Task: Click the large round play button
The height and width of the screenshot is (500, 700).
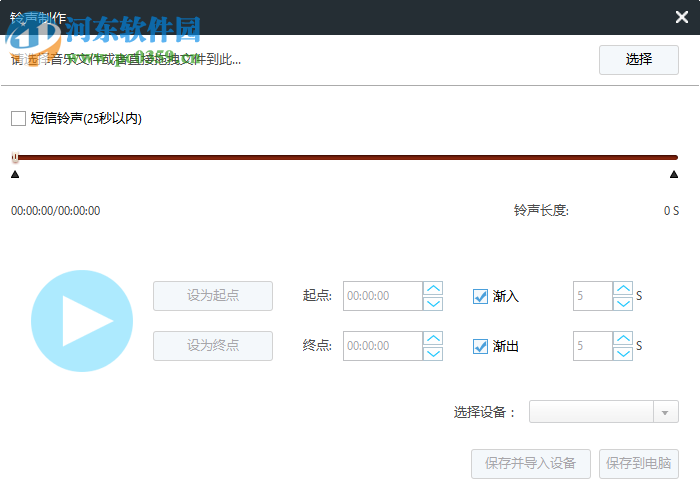Action: click(82, 321)
